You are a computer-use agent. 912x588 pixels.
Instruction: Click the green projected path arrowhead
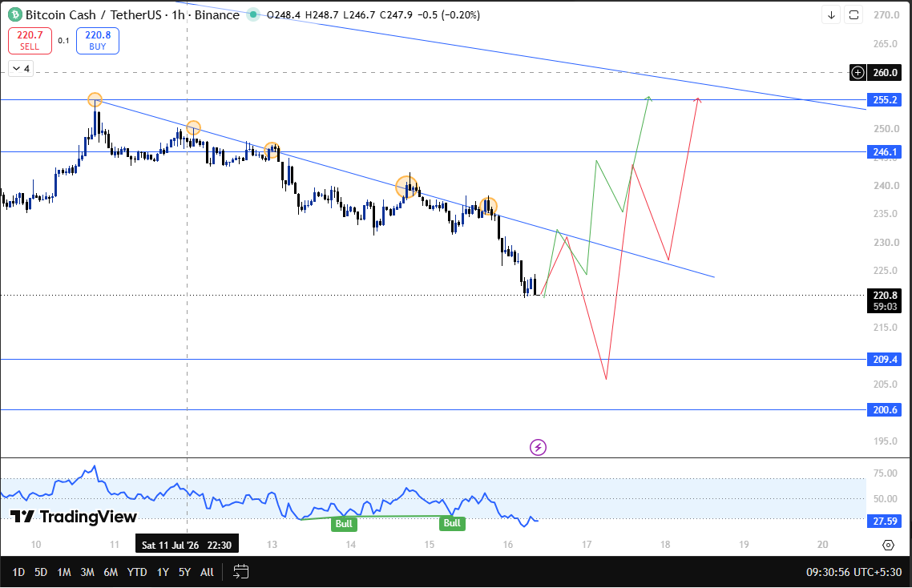point(648,98)
